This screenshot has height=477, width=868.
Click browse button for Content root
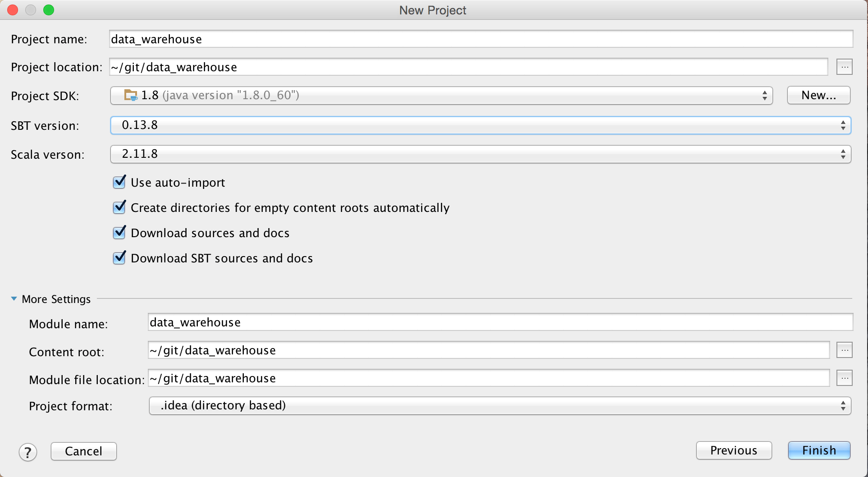[x=844, y=350]
